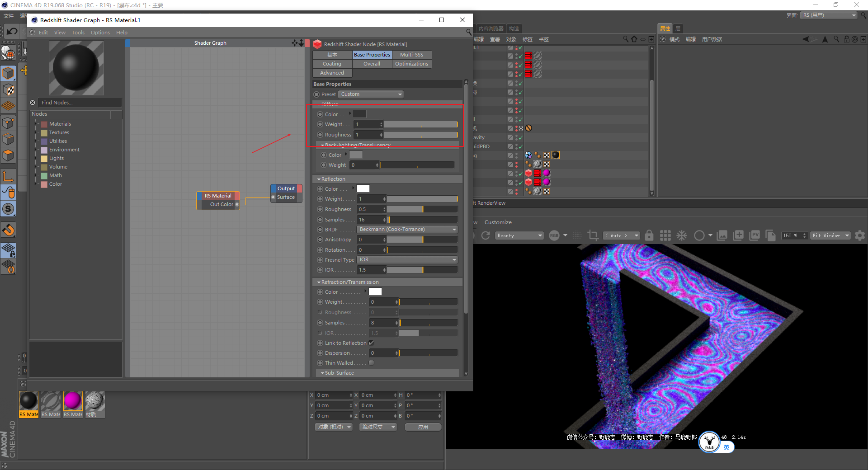Screen dimensions: 868x470
Task: Switch to the Multi-SSS tab
Action: tap(412, 55)
